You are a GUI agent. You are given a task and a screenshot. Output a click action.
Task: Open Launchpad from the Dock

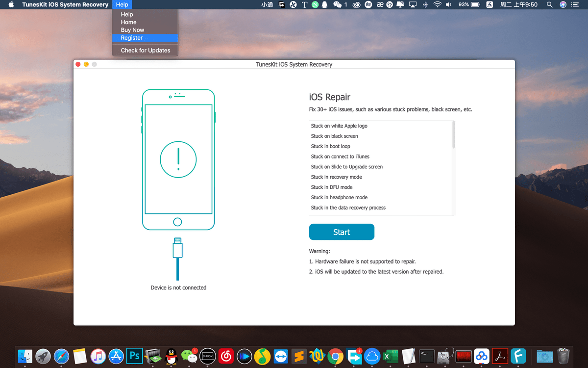43,356
